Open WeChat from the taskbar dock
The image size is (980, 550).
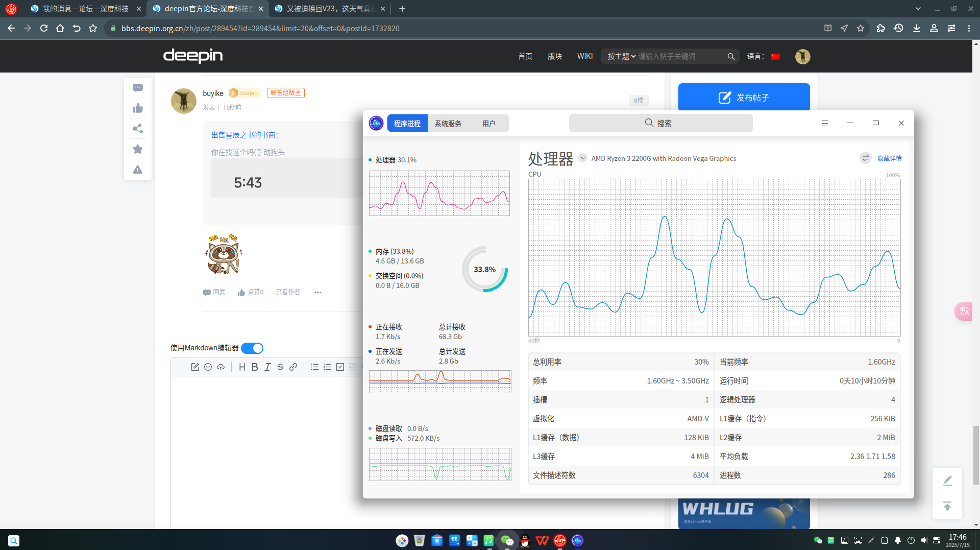pos(507,540)
